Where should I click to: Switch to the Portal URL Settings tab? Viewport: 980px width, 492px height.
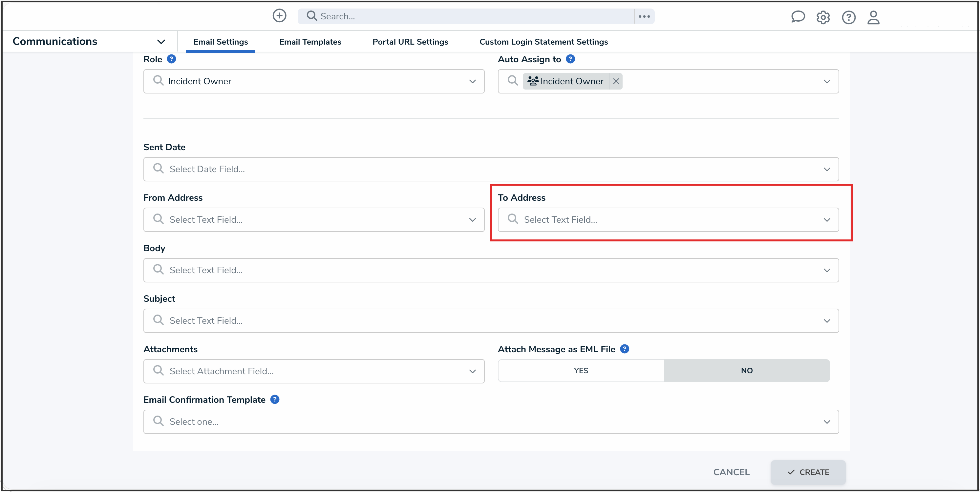(x=410, y=42)
